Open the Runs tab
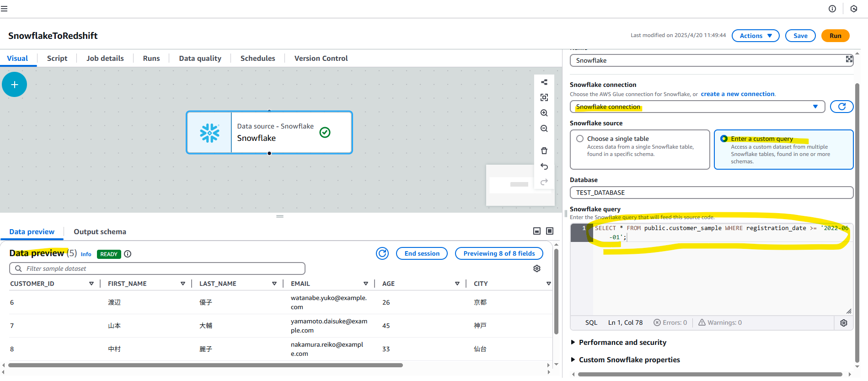 point(151,58)
